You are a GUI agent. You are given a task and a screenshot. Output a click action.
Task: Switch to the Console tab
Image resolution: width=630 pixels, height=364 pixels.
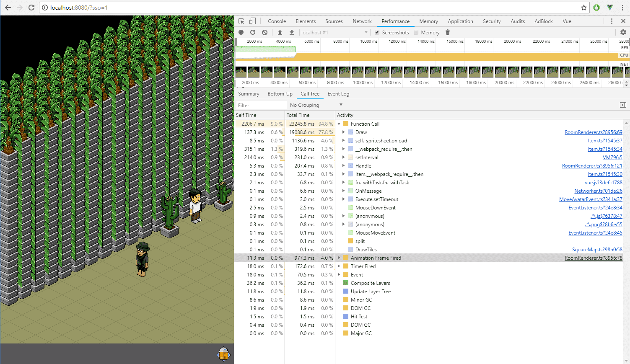(277, 21)
